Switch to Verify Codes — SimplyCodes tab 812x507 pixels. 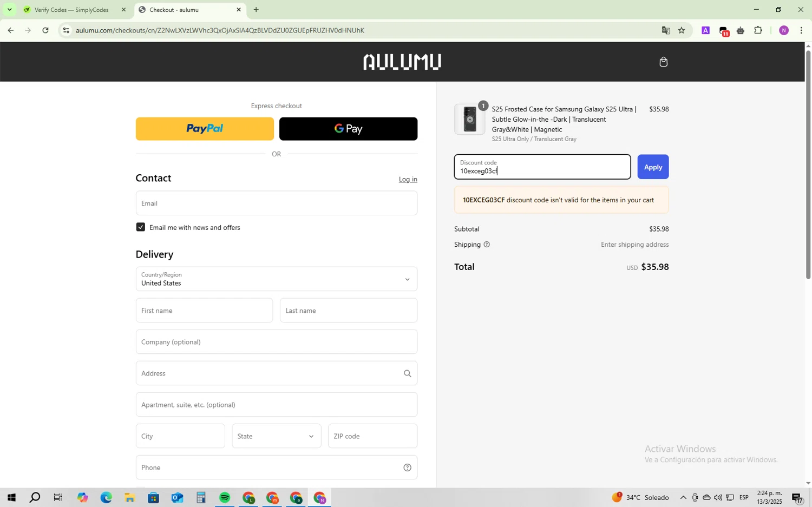71,10
